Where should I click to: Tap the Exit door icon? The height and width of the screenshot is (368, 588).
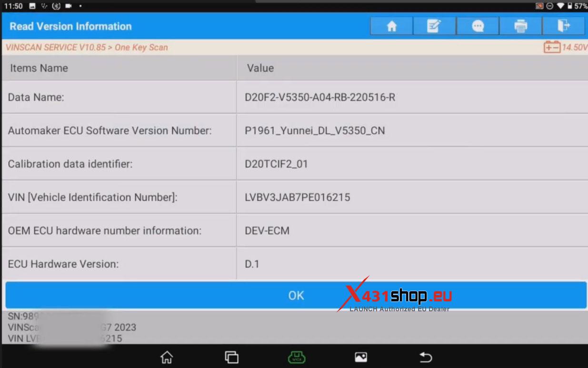click(563, 26)
